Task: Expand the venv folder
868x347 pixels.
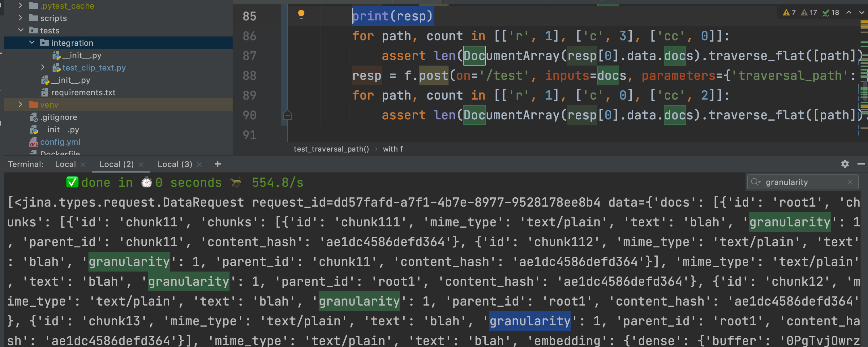Action: (20, 105)
